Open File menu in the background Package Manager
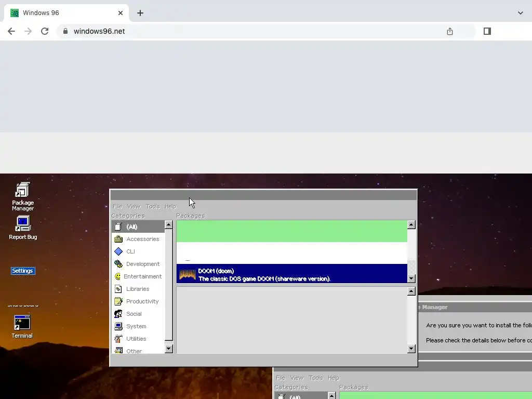The image size is (532, 399). 281,378
